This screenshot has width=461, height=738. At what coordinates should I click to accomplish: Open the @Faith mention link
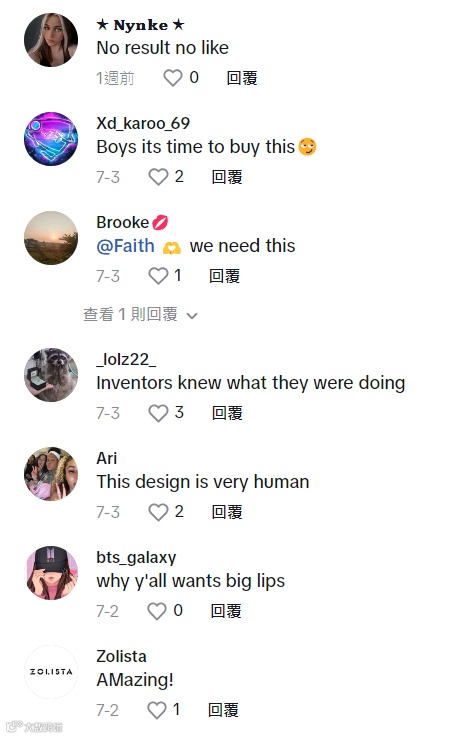click(125, 246)
